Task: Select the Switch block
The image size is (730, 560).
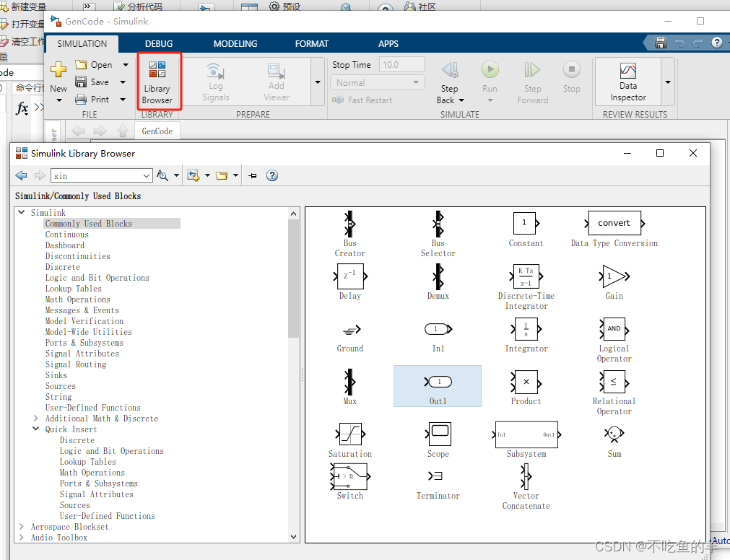Action: (x=350, y=481)
